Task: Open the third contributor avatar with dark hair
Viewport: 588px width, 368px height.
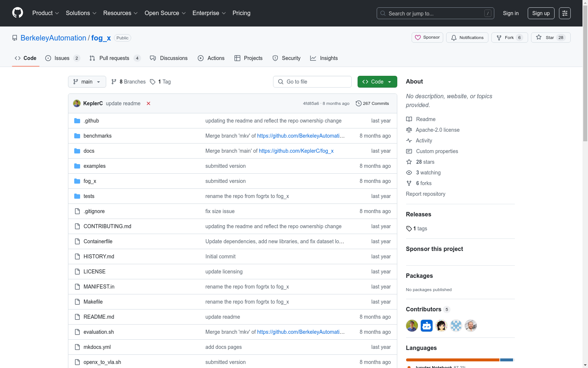Action: (441, 326)
